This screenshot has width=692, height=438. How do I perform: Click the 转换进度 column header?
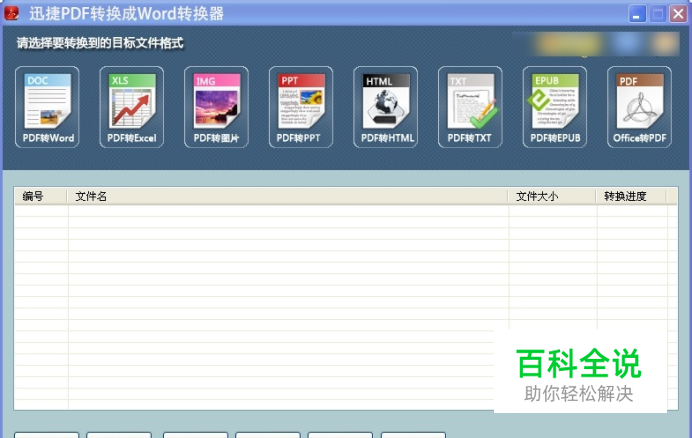pyautogui.click(x=631, y=196)
